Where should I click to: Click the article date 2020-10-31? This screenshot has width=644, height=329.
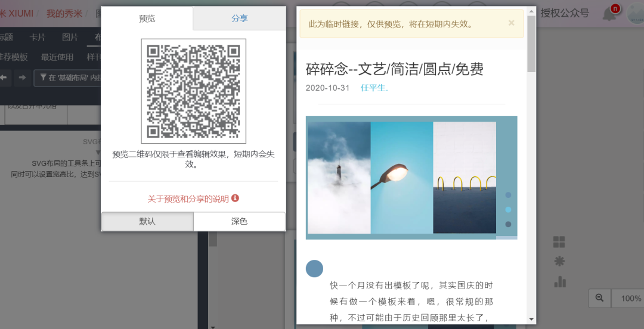(327, 88)
